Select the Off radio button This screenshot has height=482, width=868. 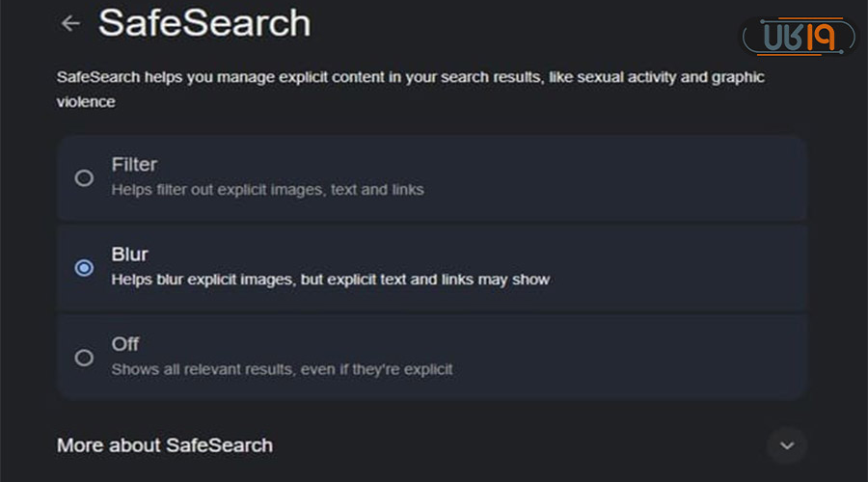click(84, 358)
